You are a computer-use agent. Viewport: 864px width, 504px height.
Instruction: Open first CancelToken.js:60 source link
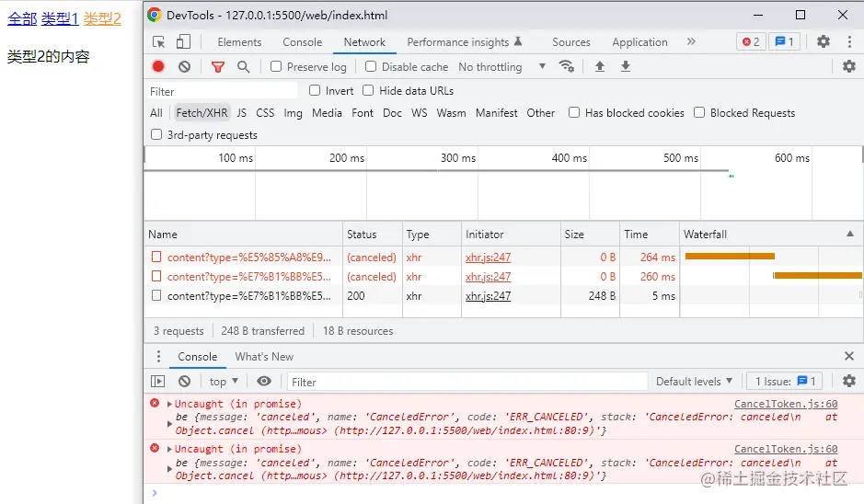[786, 404]
